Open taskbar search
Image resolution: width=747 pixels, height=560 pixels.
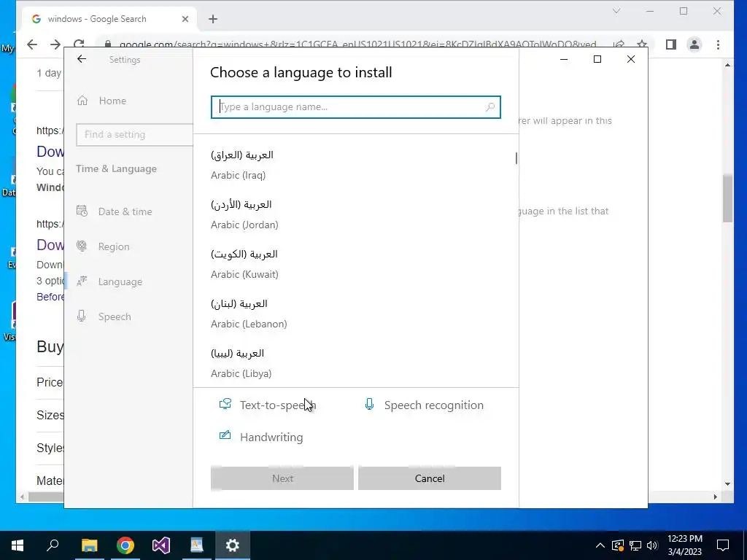[53, 545]
